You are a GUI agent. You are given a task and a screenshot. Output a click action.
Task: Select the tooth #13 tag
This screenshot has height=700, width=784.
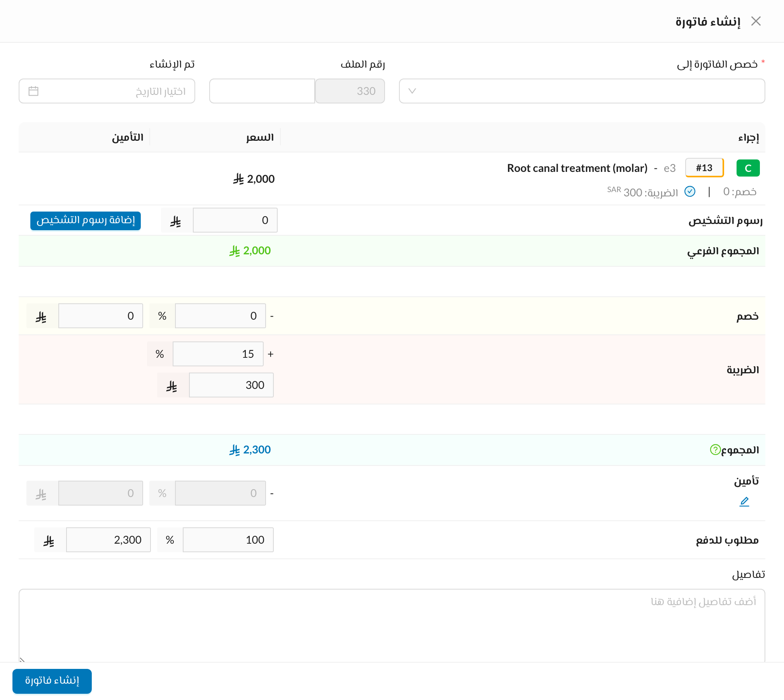[704, 168]
